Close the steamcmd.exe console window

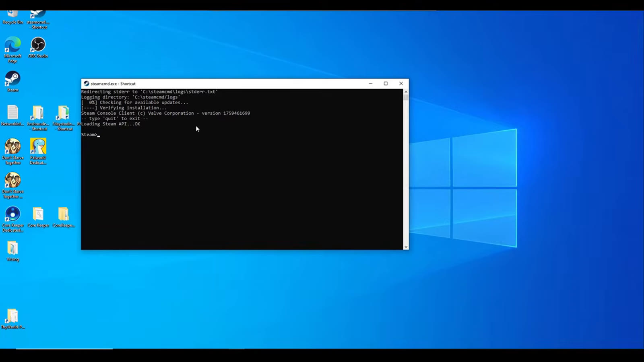click(401, 84)
